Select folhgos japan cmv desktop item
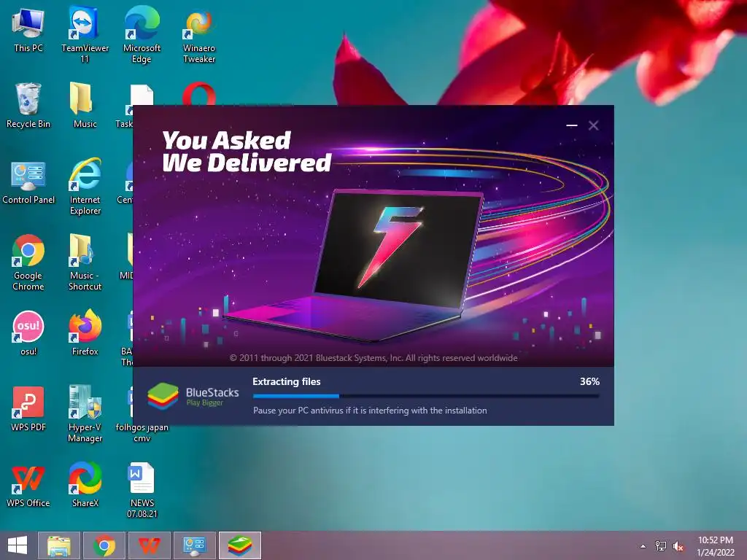 (142, 432)
